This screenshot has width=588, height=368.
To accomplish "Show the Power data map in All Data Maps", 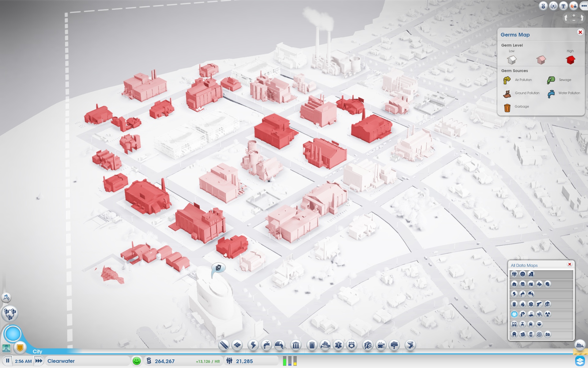I will click(514, 294).
